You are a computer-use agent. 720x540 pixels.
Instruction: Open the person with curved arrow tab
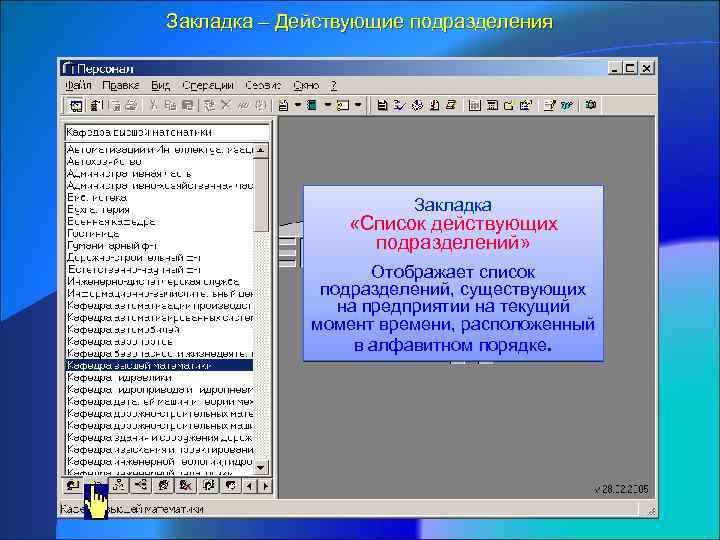pos(208,485)
